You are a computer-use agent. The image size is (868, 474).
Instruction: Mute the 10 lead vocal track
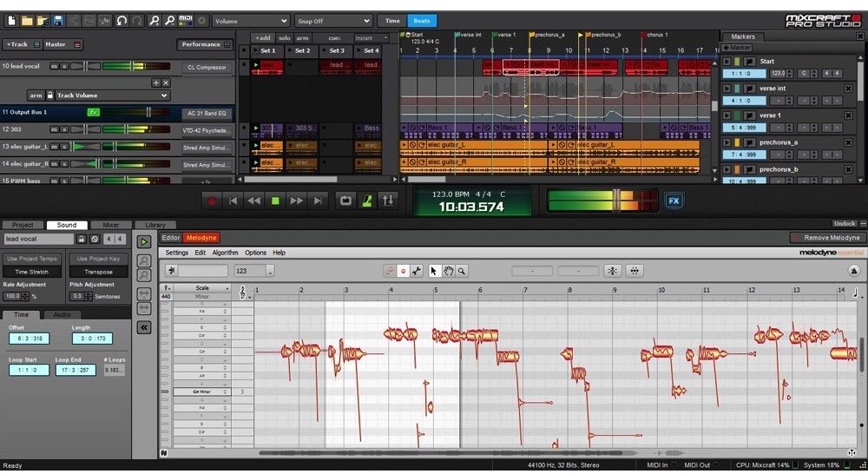[54, 67]
